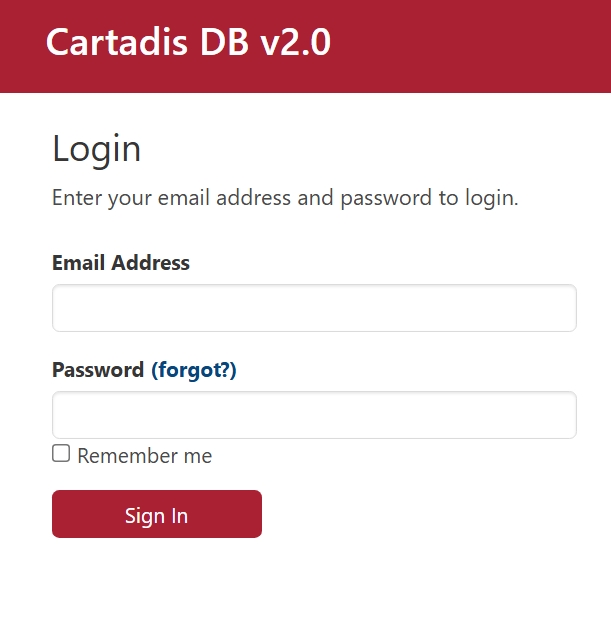Click the field under Email Address
The height and width of the screenshot is (642, 611).
coord(314,308)
